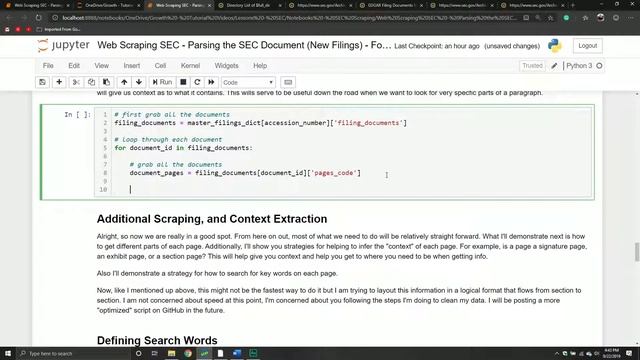Click the Last Checkpoint text

[x=436, y=46]
